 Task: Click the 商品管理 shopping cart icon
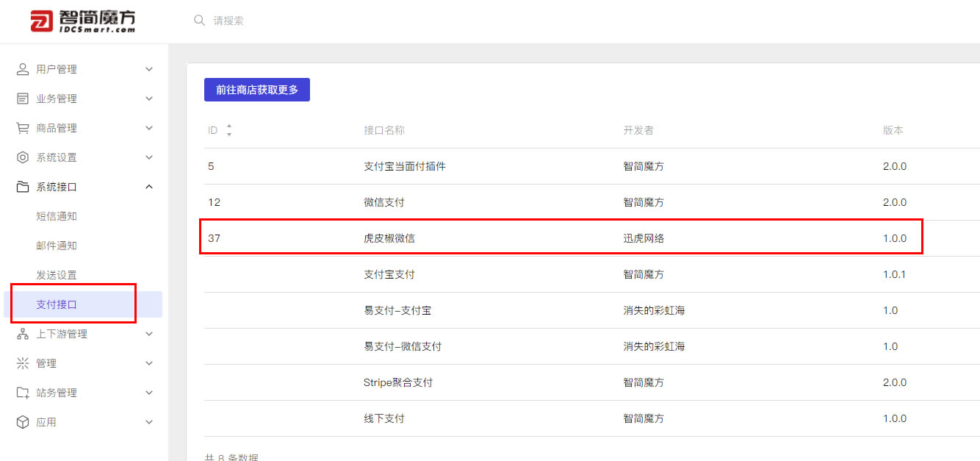point(23,128)
